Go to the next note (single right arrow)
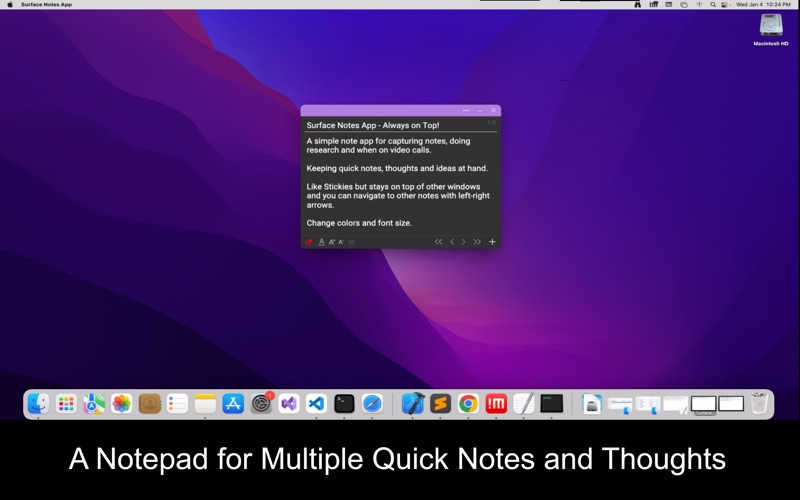This screenshot has width=800, height=500. [x=464, y=242]
